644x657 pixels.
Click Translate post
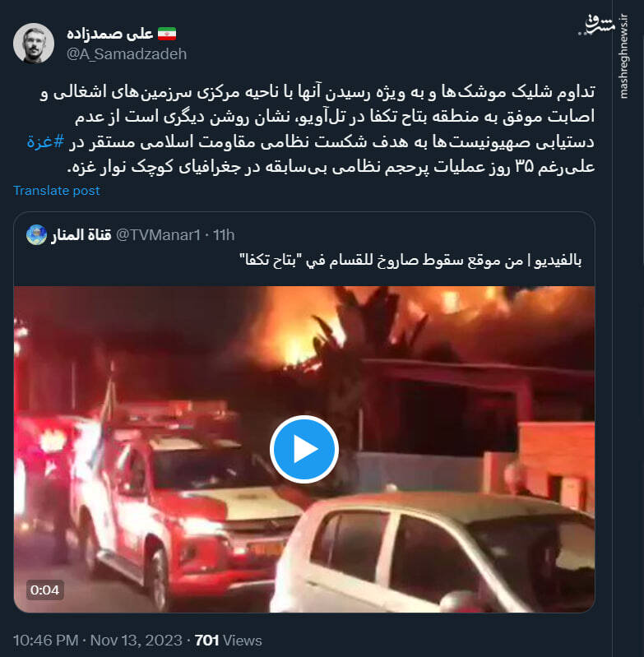click(57, 191)
